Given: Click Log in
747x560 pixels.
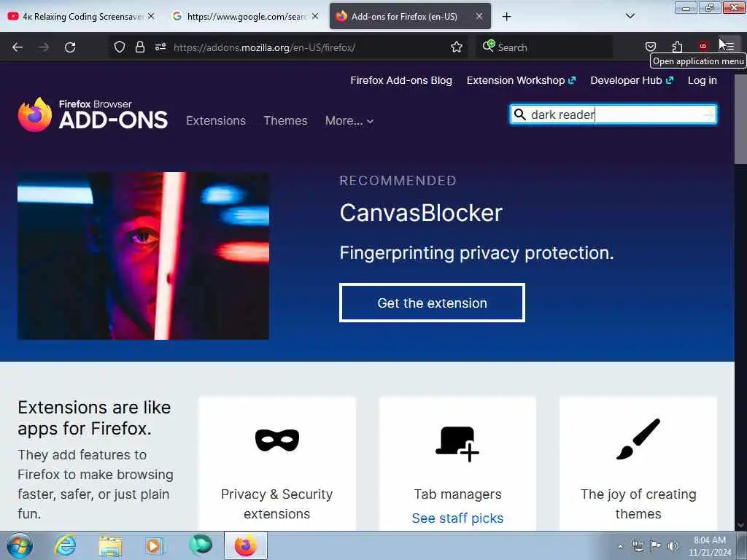Looking at the screenshot, I should click(x=703, y=80).
